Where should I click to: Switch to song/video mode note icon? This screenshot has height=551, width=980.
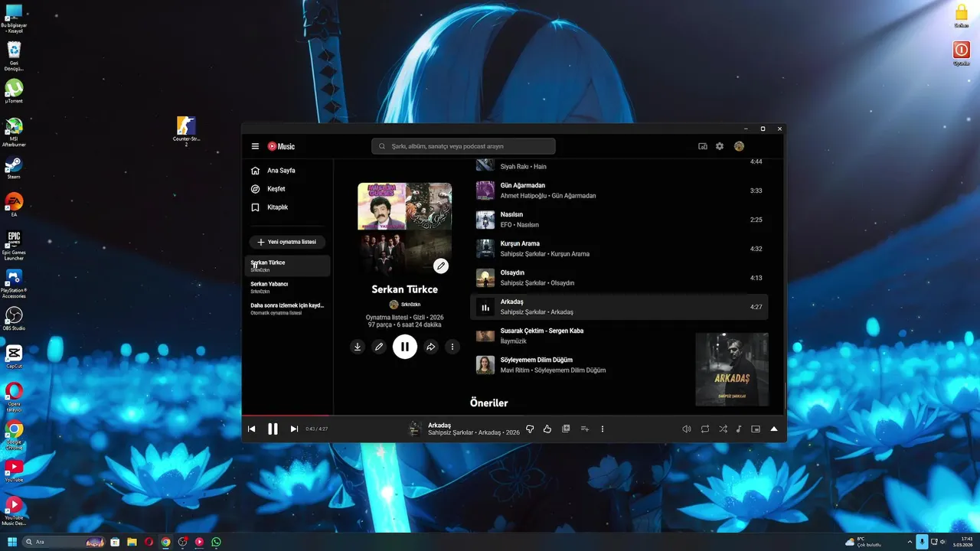point(739,429)
